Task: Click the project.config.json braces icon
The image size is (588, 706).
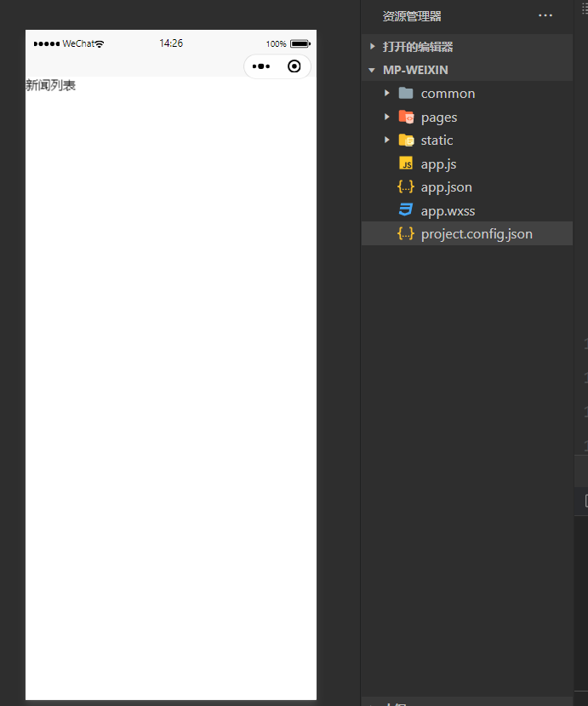Action: point(406,233)
